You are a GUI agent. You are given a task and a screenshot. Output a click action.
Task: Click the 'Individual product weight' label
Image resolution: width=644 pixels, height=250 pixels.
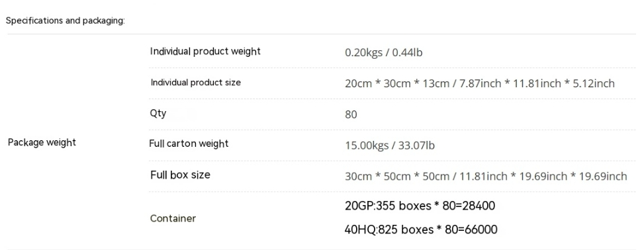tap(205, 52)
